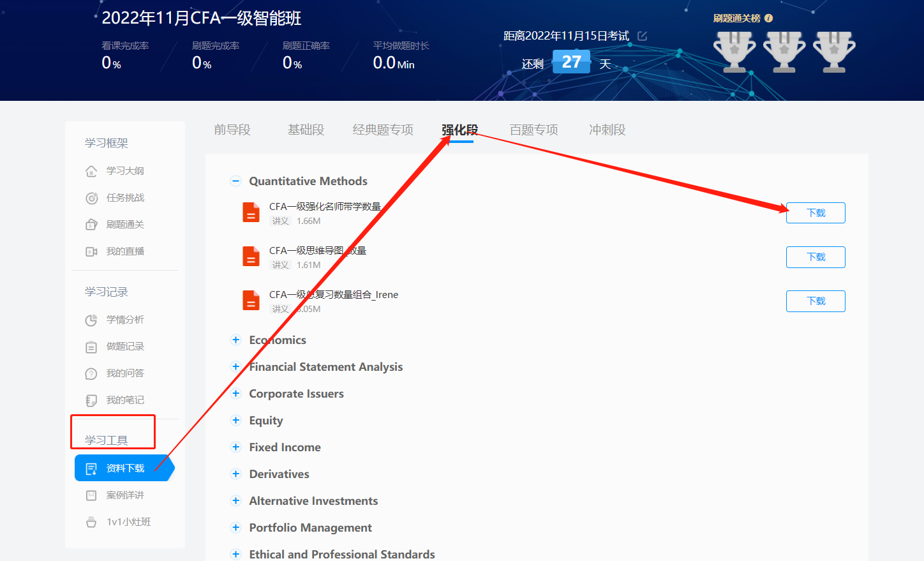The image size is (924, 561).
Task: Click the 我的问答 question mark icon
Action: click(91, 373)
